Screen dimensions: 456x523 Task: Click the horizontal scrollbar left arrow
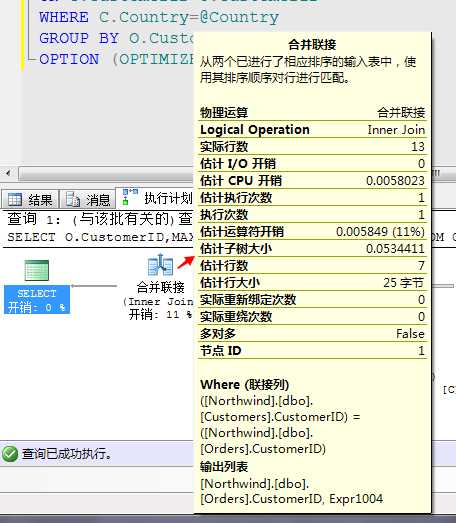[8, 173]
